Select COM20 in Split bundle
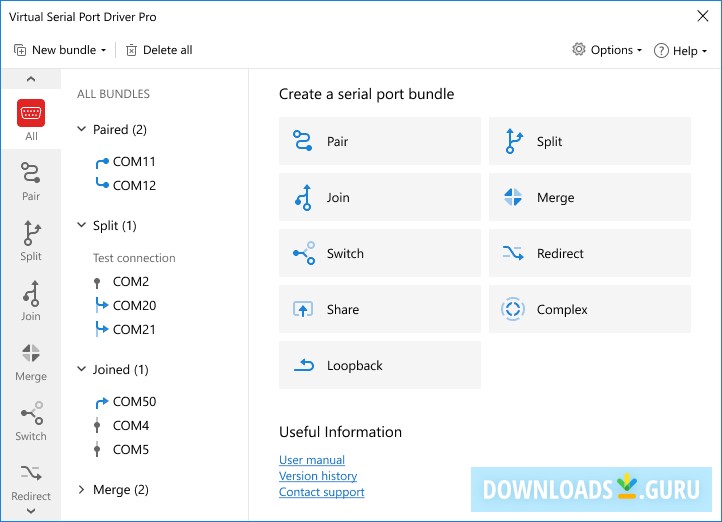The width and height of the screenshot is (722, 522). click(134, 305)
